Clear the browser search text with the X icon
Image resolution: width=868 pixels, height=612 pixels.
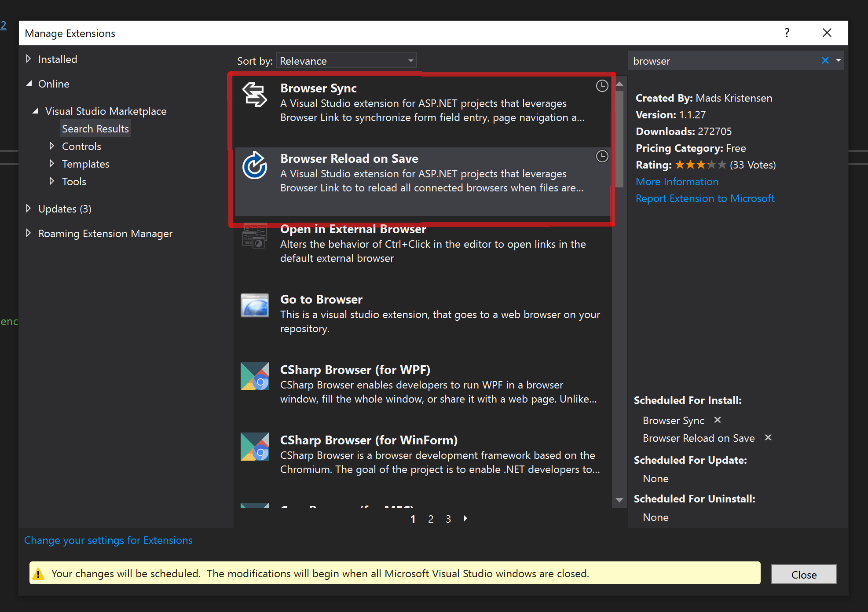pyautogui.click(x=825, y=61)
